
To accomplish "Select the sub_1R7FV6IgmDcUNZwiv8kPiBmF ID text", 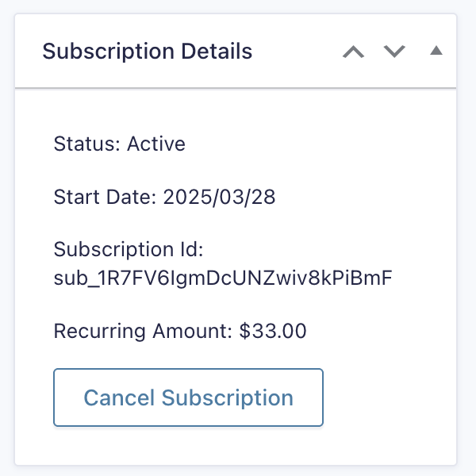I will 223,278.
